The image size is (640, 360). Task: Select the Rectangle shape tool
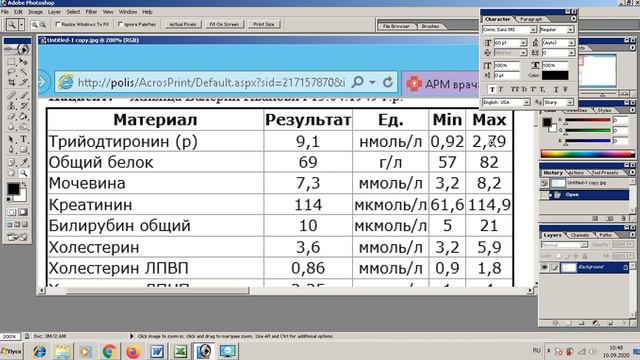click(23, 150)
